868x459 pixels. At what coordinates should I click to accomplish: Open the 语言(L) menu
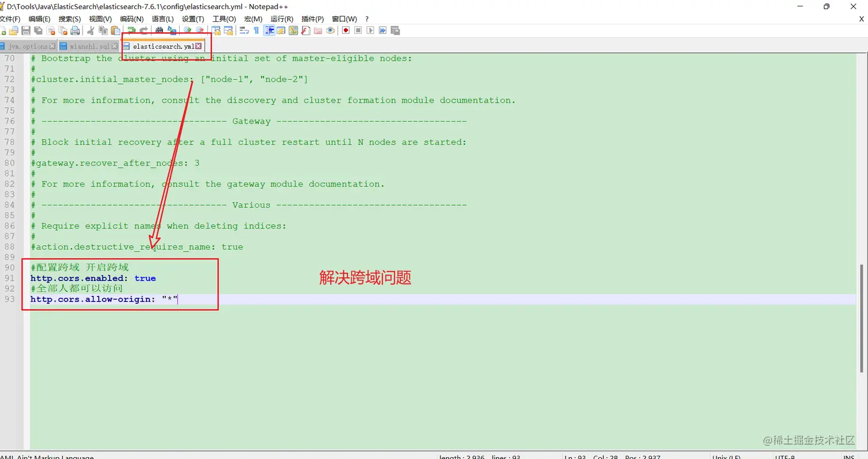(x=162, y=19)
